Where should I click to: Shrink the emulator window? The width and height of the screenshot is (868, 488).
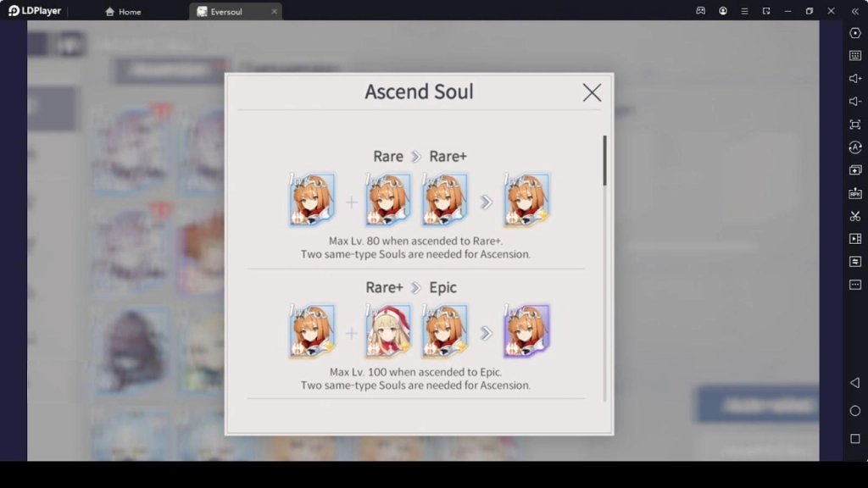point(767,11)
